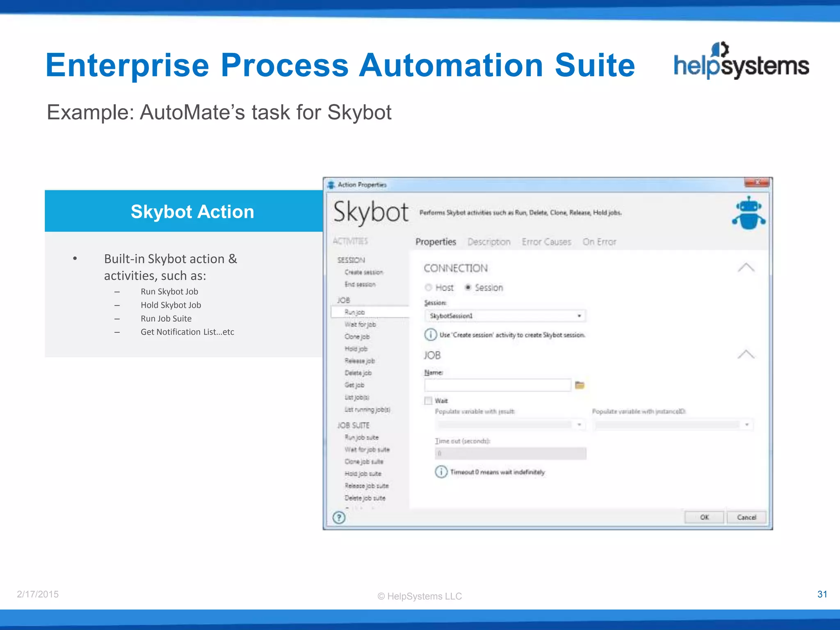Screen dimensions: 840x630
Task: Select Release job suite activity
Action: coord(367,486)
